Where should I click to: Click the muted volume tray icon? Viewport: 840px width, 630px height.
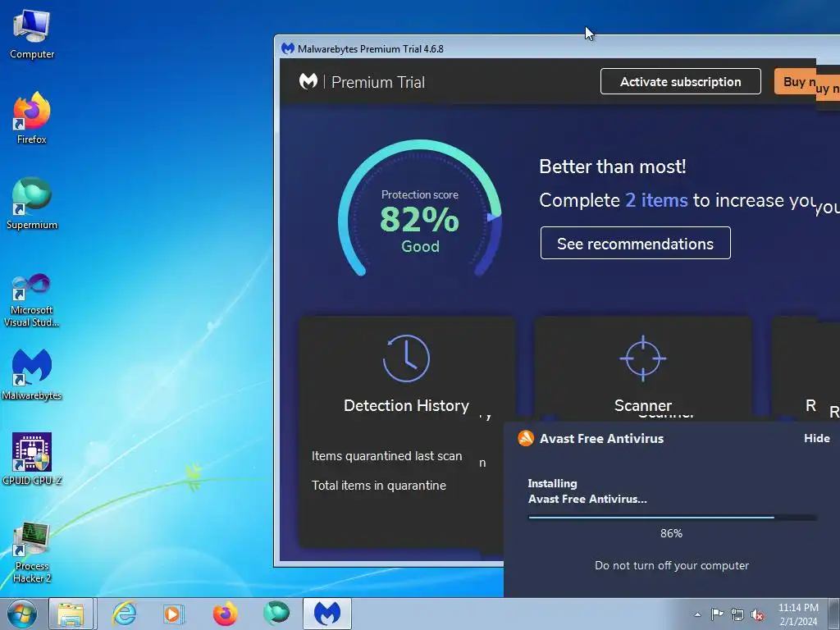pos(757,614)
